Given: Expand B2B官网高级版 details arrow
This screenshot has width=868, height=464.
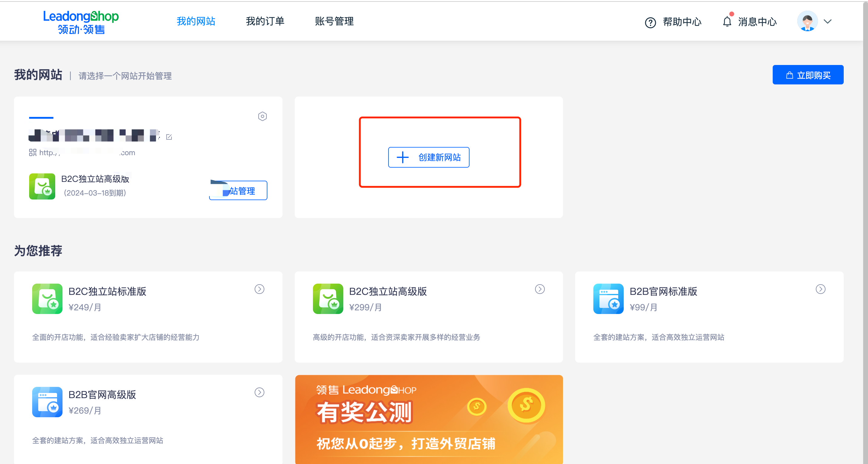Looking at the screenshot, I should 259,392.
